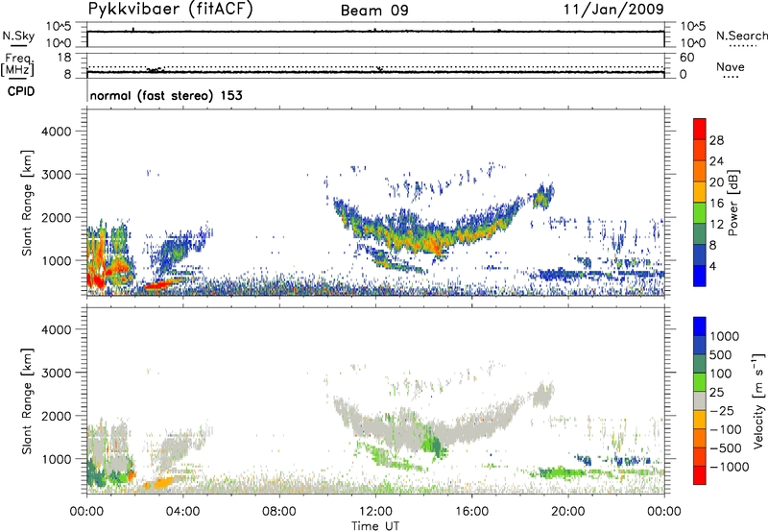Click the '24' label on Power colorbar
This screenshot has height=532, width=768.
[x=716, y=161]
